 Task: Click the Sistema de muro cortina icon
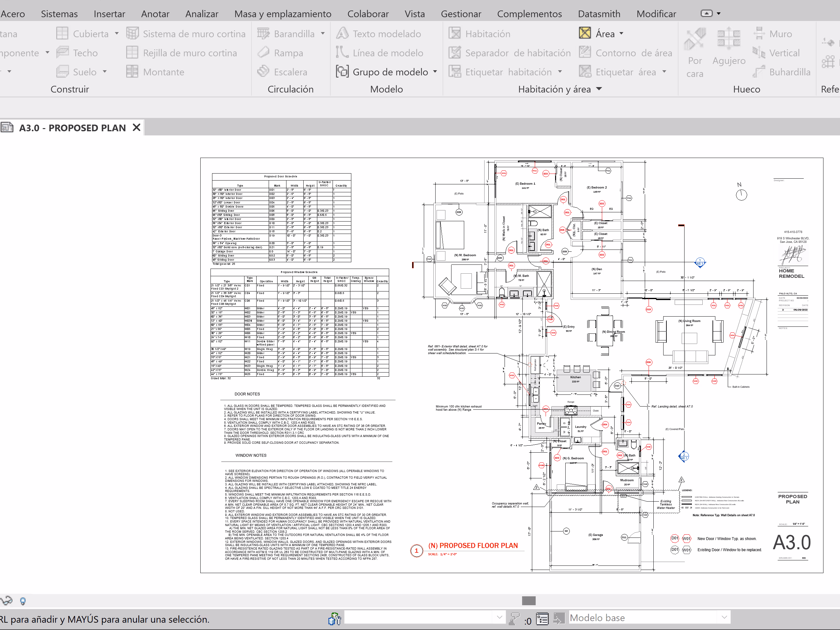pos(132,33)
